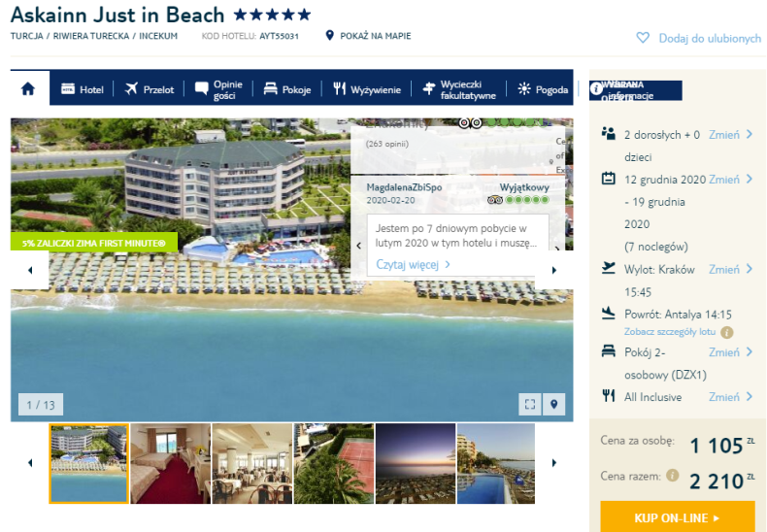Select the tennis court thumbnail
This screenshot has width=767, height=532.
[x=334, y=463]
